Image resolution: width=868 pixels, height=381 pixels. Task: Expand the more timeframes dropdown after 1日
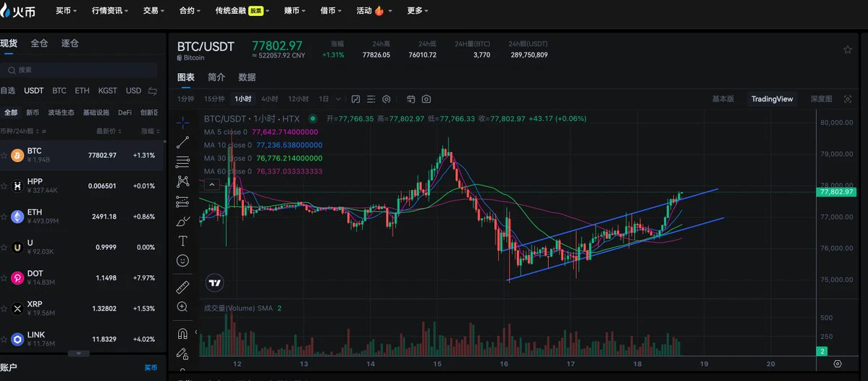click(x=339, y=99)
